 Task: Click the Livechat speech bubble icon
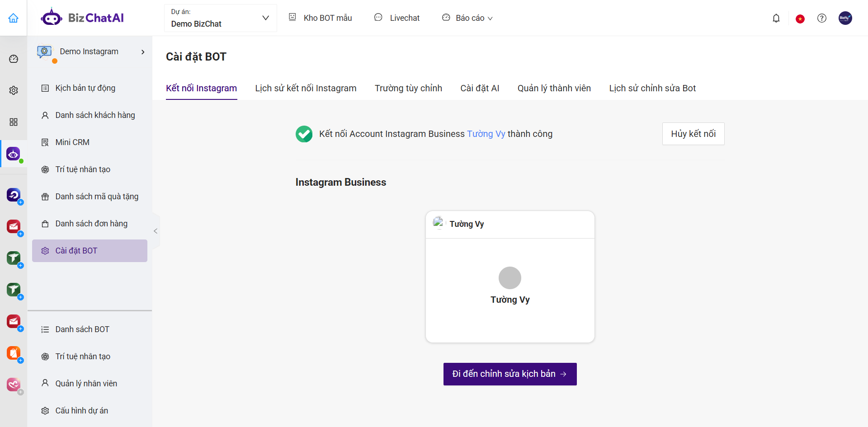tap(378, 17)
